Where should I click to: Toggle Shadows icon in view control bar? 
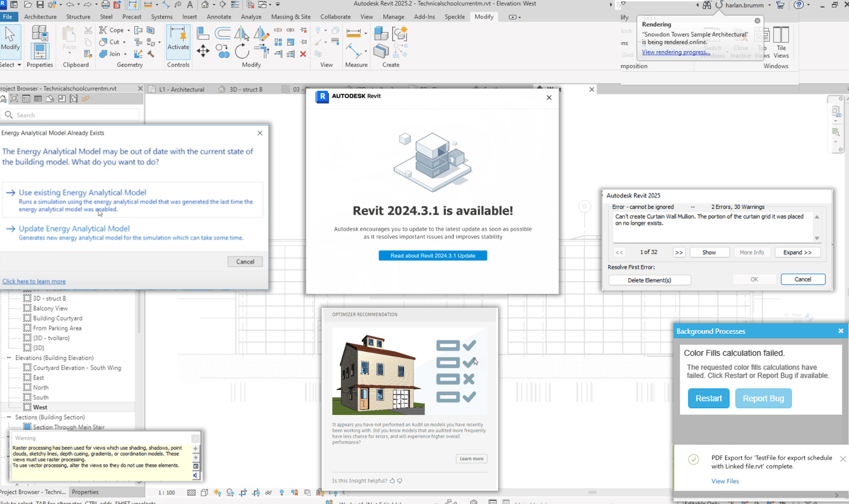(x=230, y=493)
